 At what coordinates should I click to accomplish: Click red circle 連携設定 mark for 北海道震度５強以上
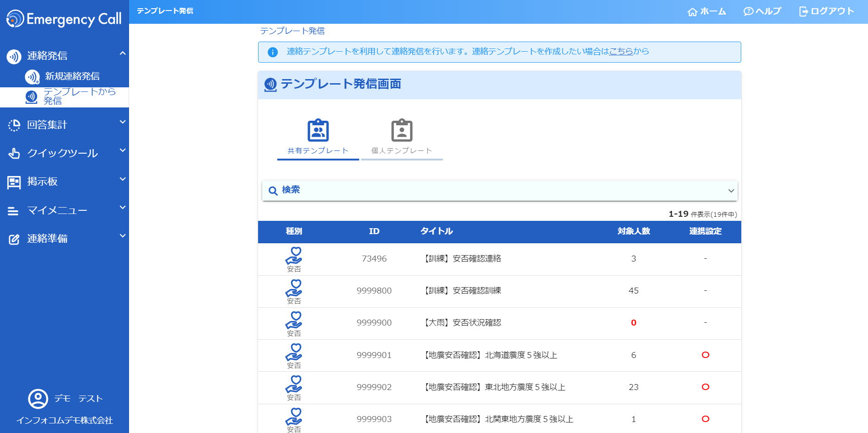tap(706, 355)
